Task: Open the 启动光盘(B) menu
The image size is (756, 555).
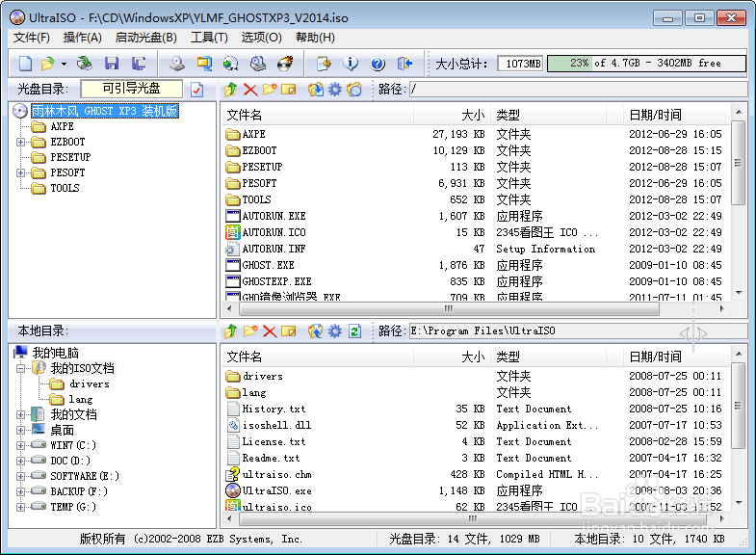Action: click(x=146, y=38)
